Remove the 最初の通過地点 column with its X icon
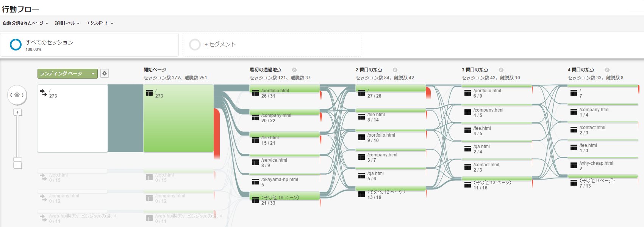The width and height of the screenshot is (644, 227). tap(294, 70)
